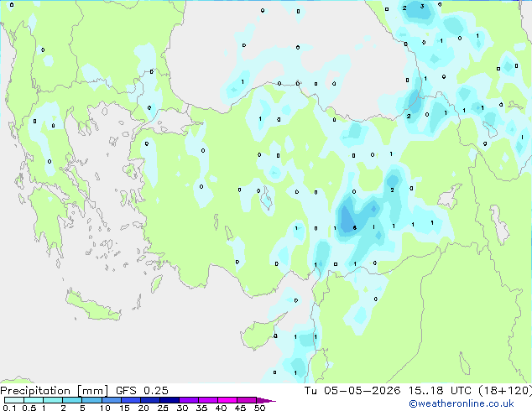The width and height of the screenshot is (532, 411).
Task: Select the 20–25 mm legend swatch
Action: point(149,400)
